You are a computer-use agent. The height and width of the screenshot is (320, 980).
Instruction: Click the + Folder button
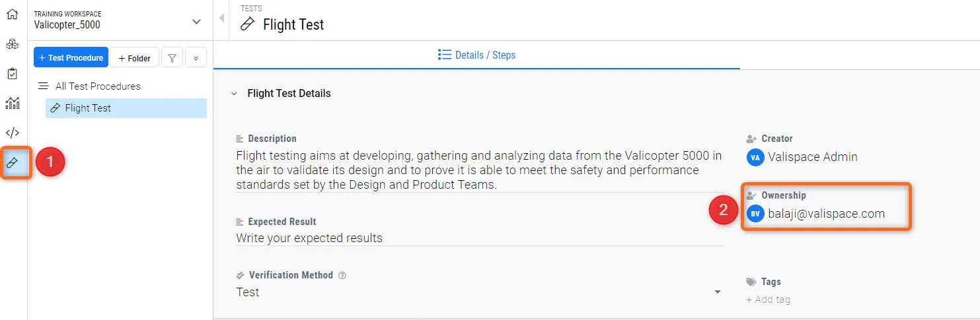(134, 58)
